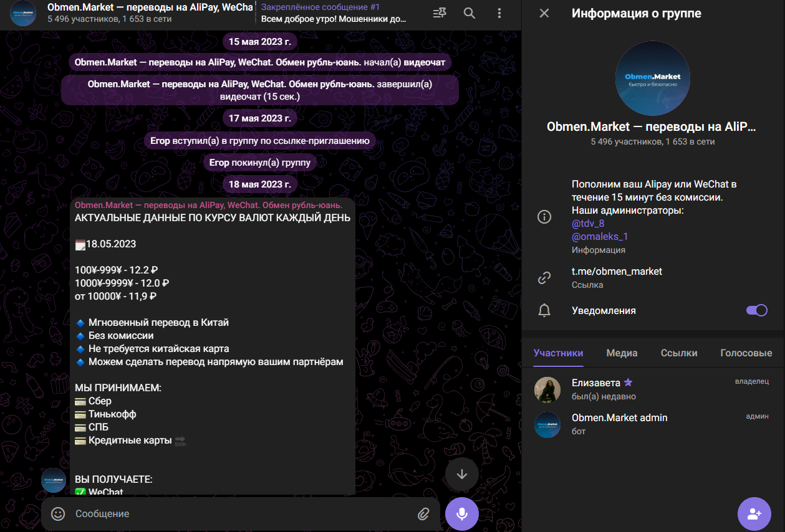Open the large group profile picture
This screenshot has width=785, height=532.
(653, 78)
